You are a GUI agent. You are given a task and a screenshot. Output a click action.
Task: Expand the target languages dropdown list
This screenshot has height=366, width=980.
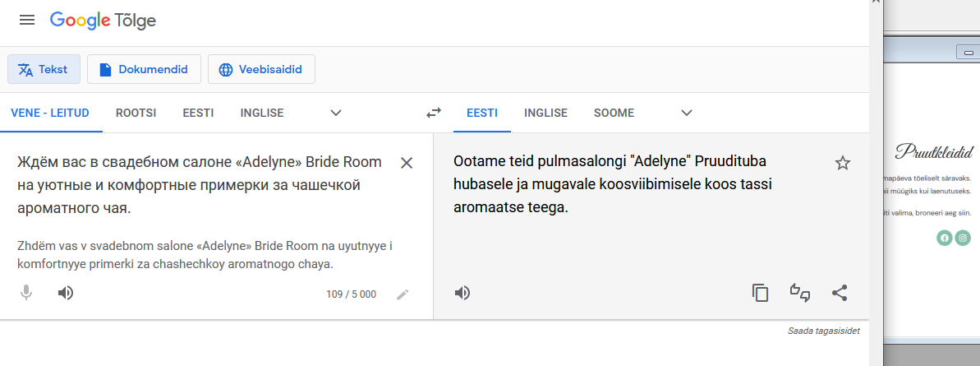pyautogui.click(x=687, y=114)
